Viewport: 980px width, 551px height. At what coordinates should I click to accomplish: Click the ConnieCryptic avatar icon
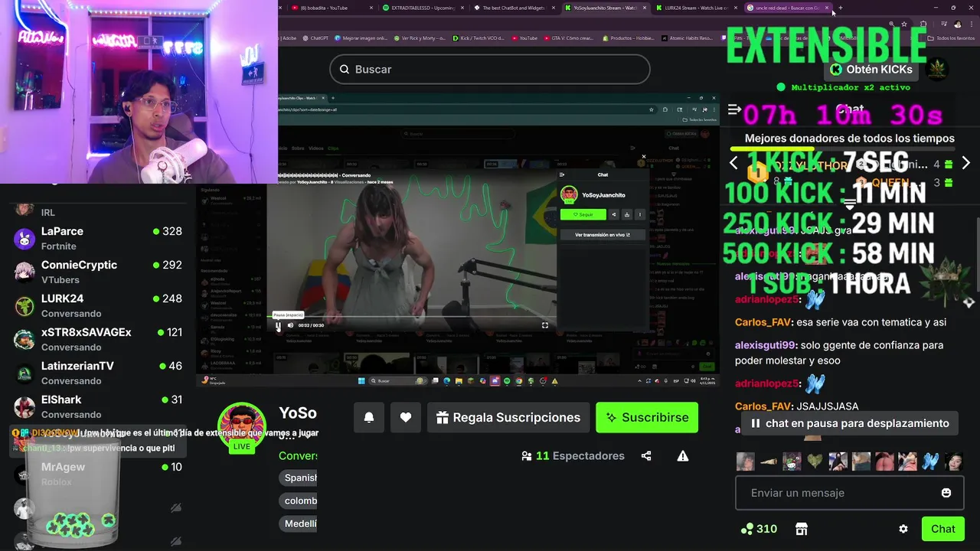24,272
